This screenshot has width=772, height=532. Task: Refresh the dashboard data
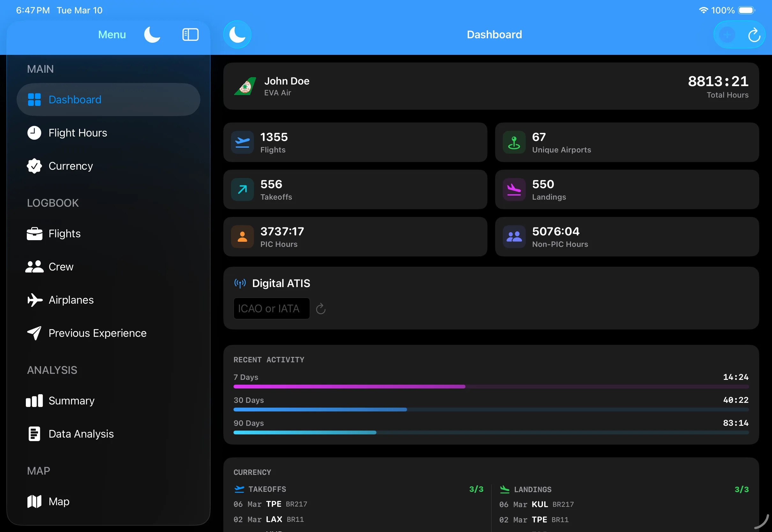click(754, 34)
